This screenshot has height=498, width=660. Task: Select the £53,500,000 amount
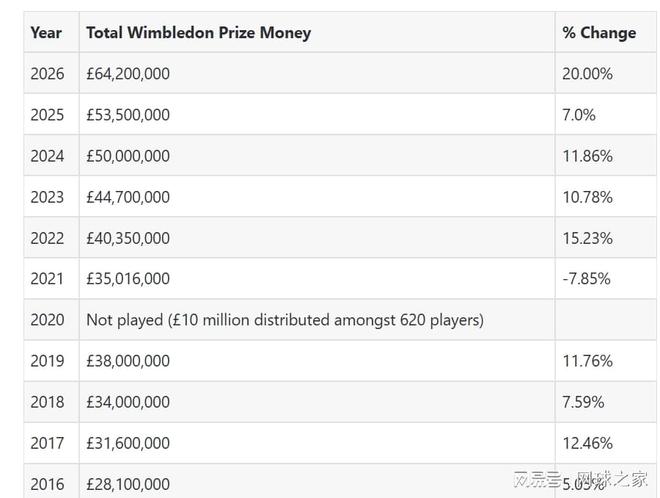(128, 115)
